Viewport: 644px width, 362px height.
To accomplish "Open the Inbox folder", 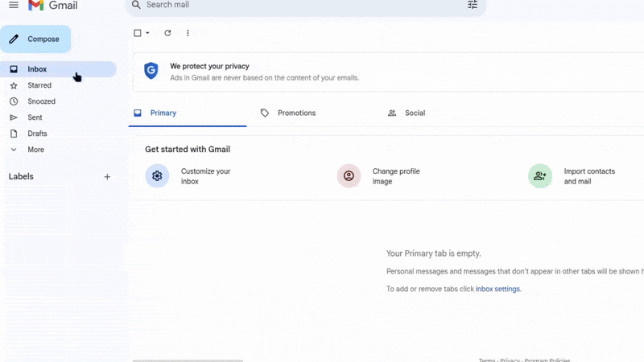I will (x=58, y=69).
